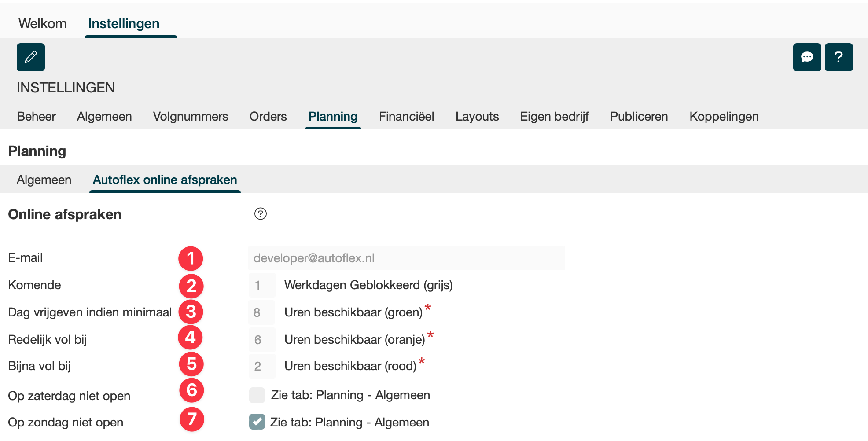Click red marker number 7 beside zondag
The height and width of the screenshot is (441, 868).
[191, 419]
